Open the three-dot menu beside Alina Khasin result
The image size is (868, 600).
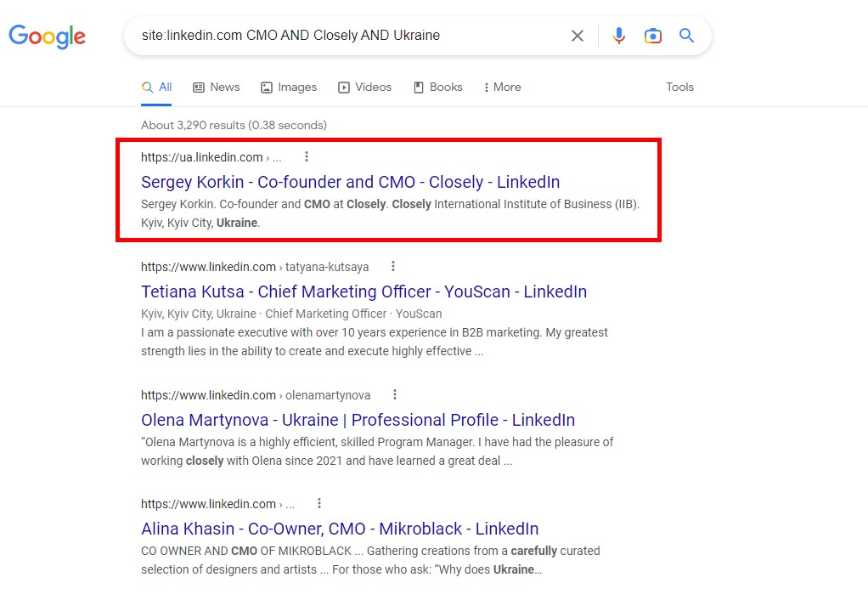tap(318, 503)
